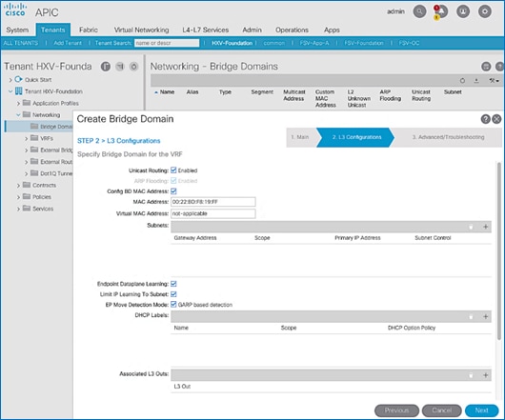
Task: Open help for Create Bridge Domain dialog
Action: point(485,119)
